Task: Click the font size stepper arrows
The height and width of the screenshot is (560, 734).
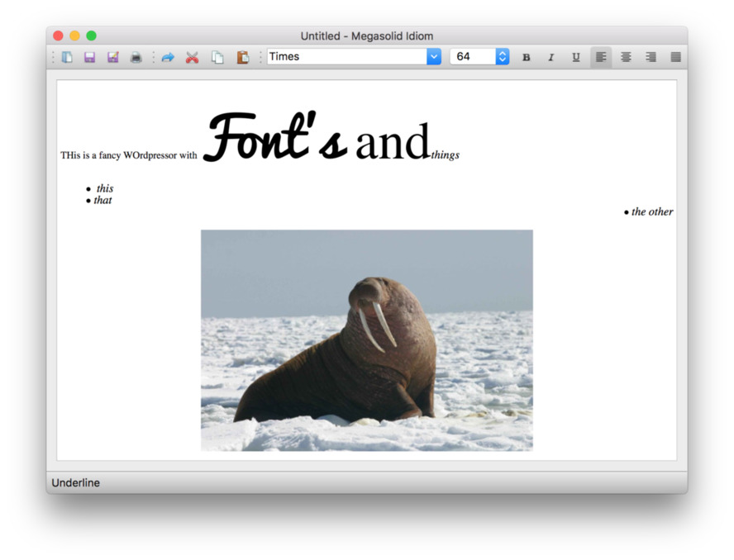Action: [x=502, y=56]
